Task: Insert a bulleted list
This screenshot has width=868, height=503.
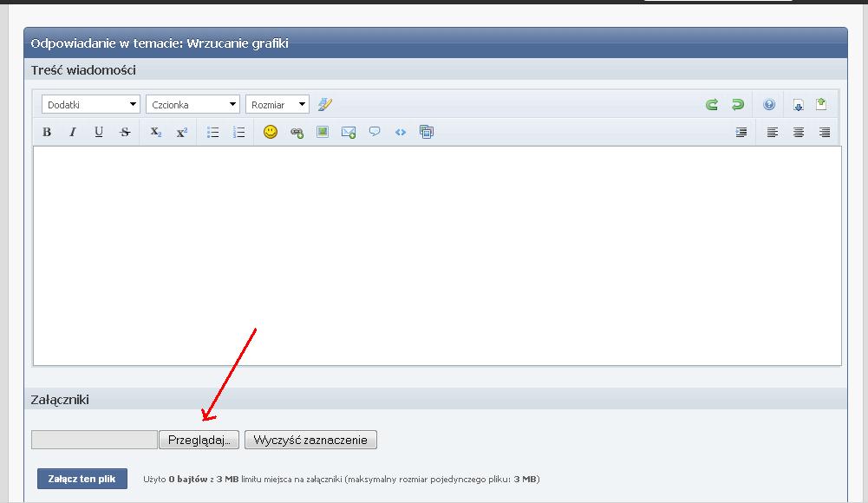Action: (x=213, y=133)
